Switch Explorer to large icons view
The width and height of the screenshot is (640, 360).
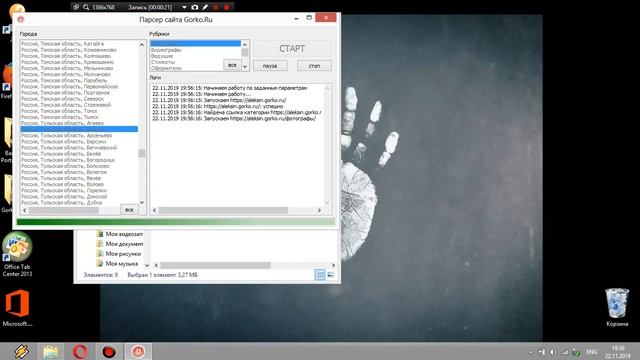tap(331, 275)
